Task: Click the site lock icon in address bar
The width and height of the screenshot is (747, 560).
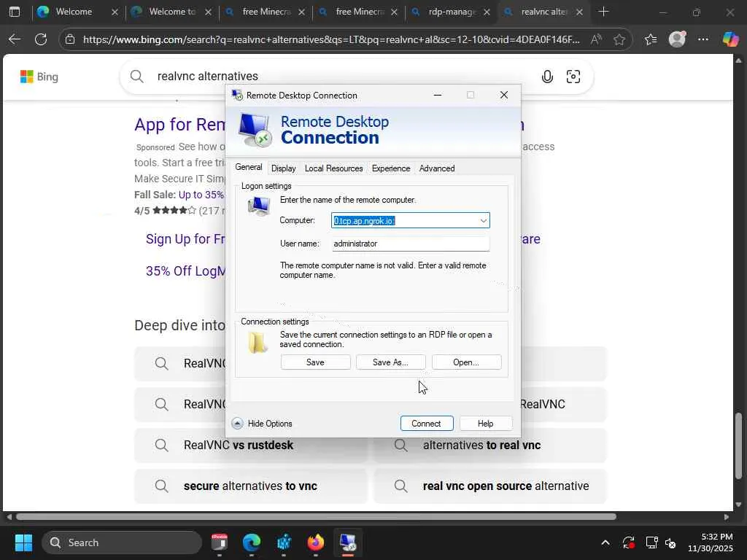Action: pyautogui.click(x=70, y=39)
